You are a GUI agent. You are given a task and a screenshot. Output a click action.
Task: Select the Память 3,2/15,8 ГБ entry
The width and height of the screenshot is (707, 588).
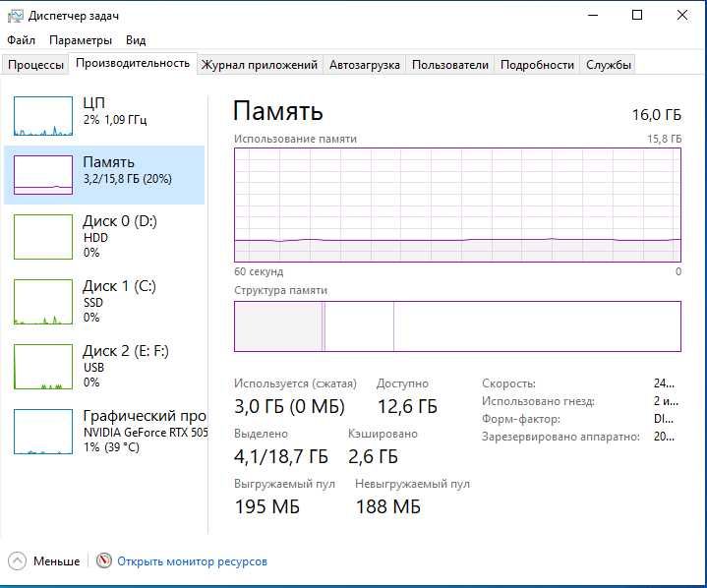coord(104,175)
